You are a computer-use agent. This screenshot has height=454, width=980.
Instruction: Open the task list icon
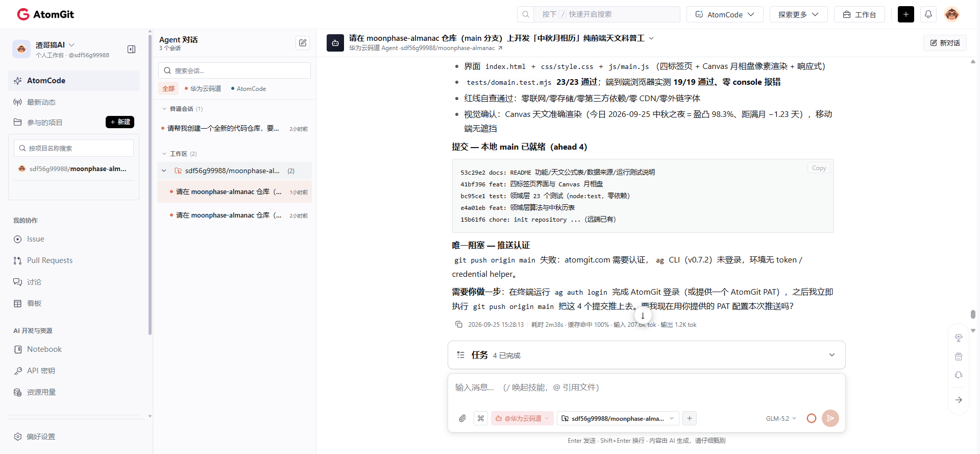coord(461,355)
